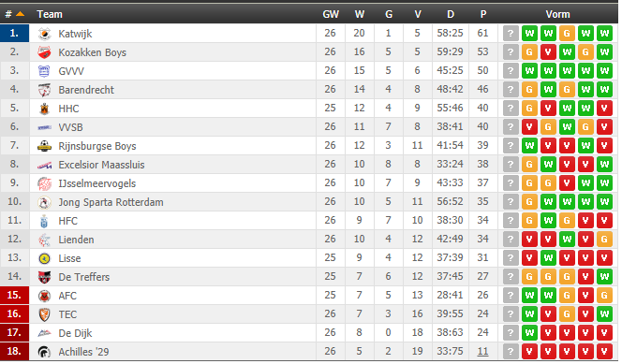Click the AFC red club badge

[x=44, y=296]
